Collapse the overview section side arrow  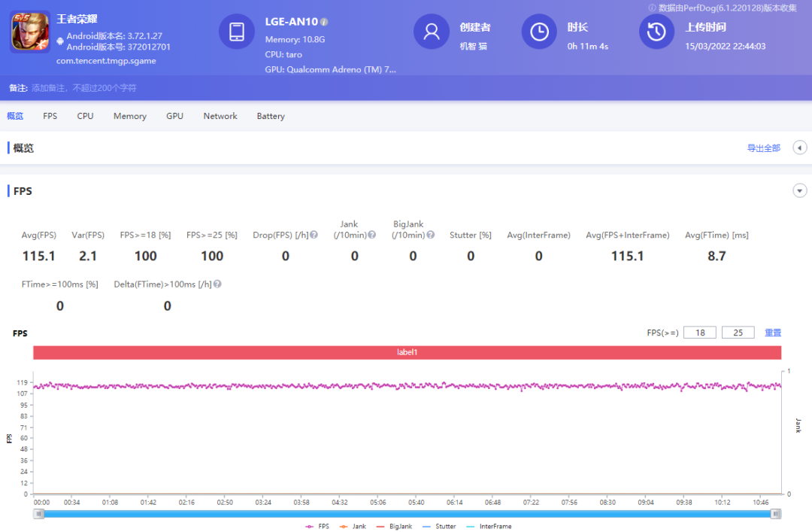(800, 147)
